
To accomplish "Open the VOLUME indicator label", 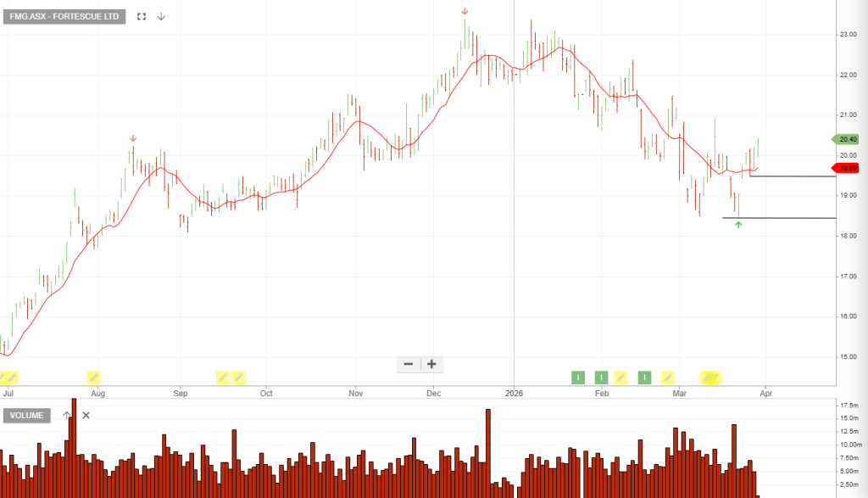I will pyautogui.click(x=27, y=415).
